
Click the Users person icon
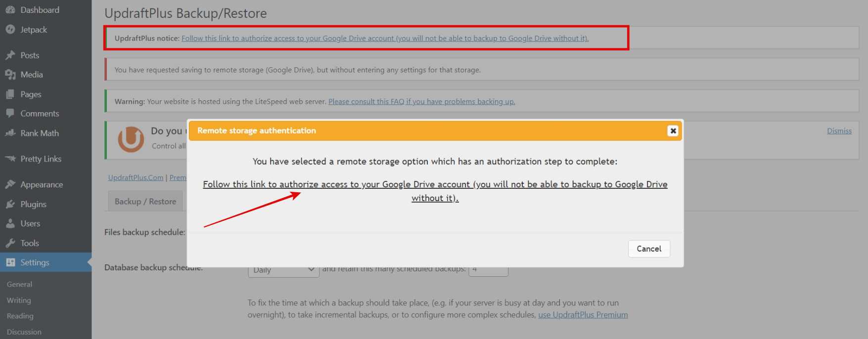point(10,224)
